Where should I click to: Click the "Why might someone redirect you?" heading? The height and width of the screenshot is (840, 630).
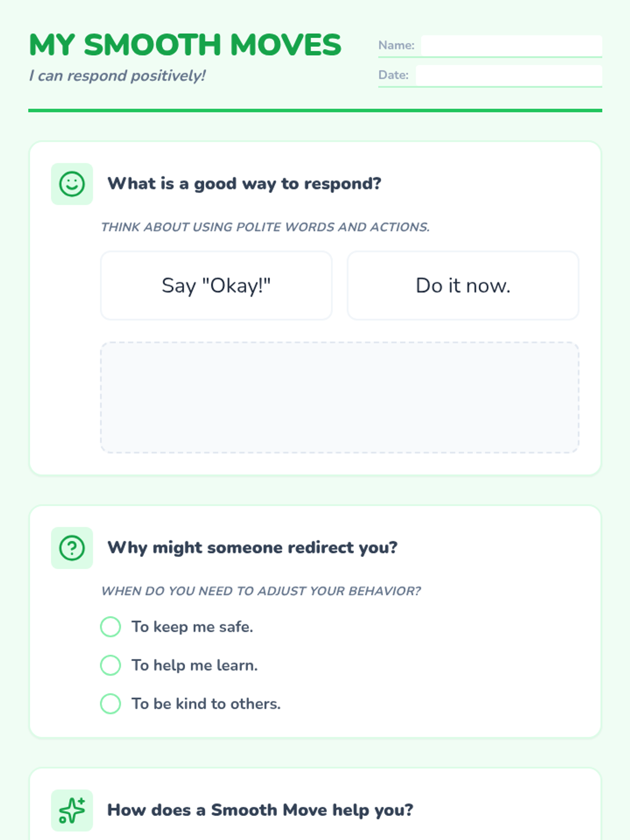[253, 548]
